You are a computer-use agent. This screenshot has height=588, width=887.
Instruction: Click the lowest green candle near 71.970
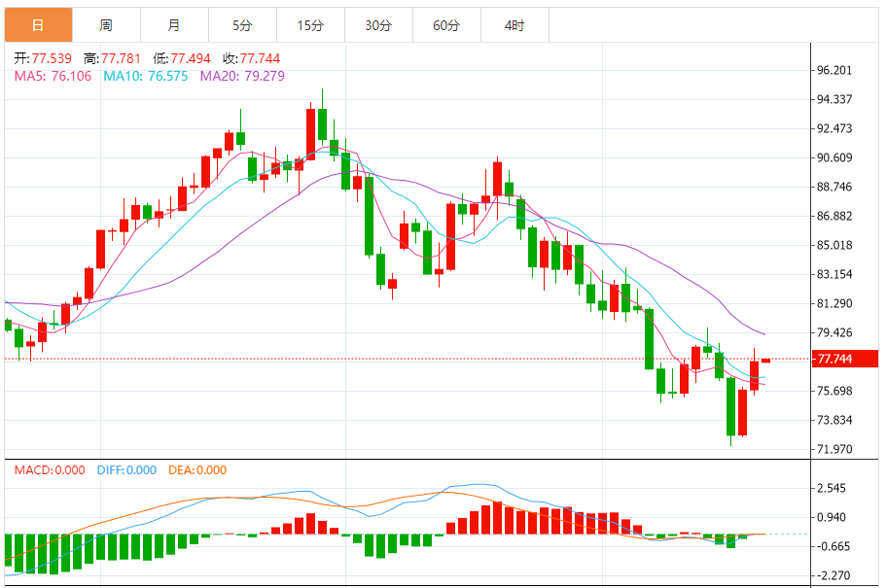coord(730,406)
